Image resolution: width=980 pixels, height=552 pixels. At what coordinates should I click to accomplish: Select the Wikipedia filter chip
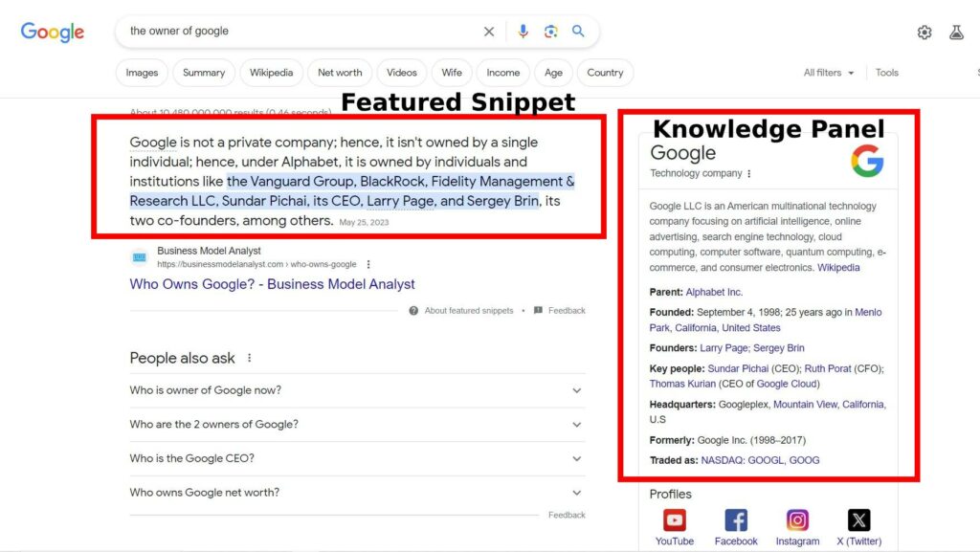[x=271, y=73]
